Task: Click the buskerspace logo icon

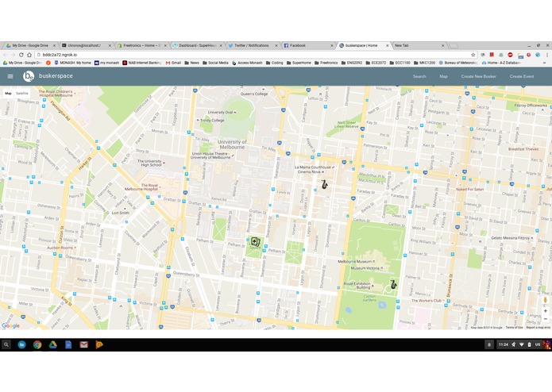Action: point(29,76)
